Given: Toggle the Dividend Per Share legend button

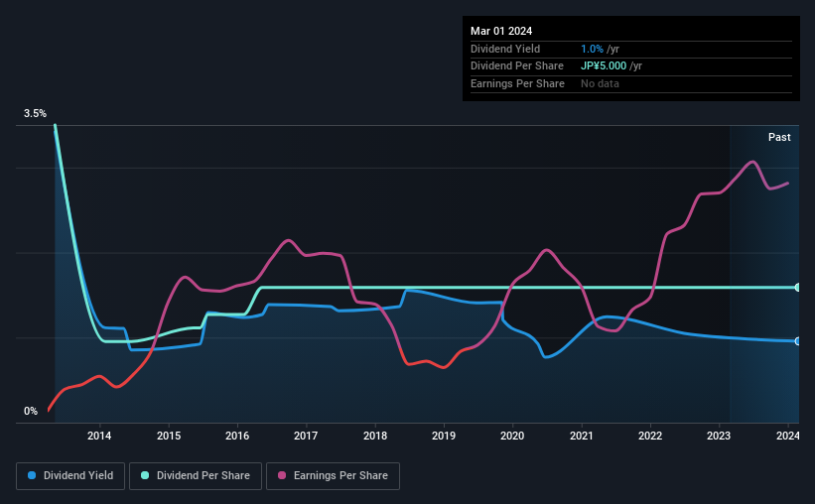Looking at the screenshot, I should pos(196,476).
